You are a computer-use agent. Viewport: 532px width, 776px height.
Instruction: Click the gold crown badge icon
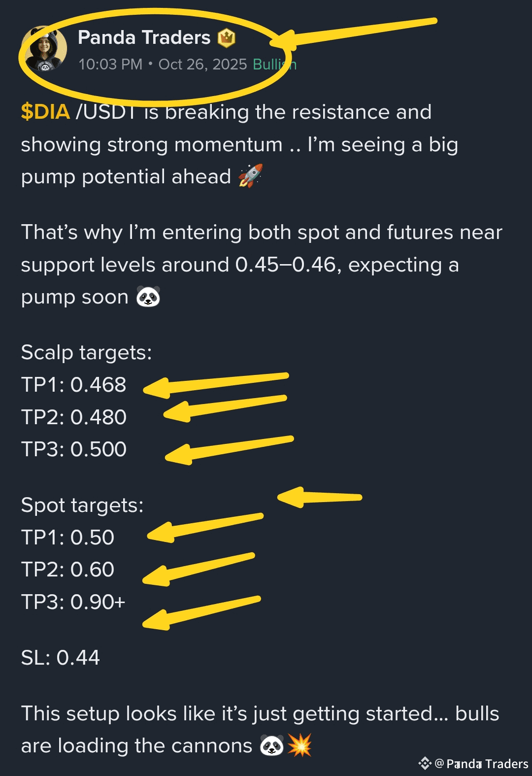point(226,37)
